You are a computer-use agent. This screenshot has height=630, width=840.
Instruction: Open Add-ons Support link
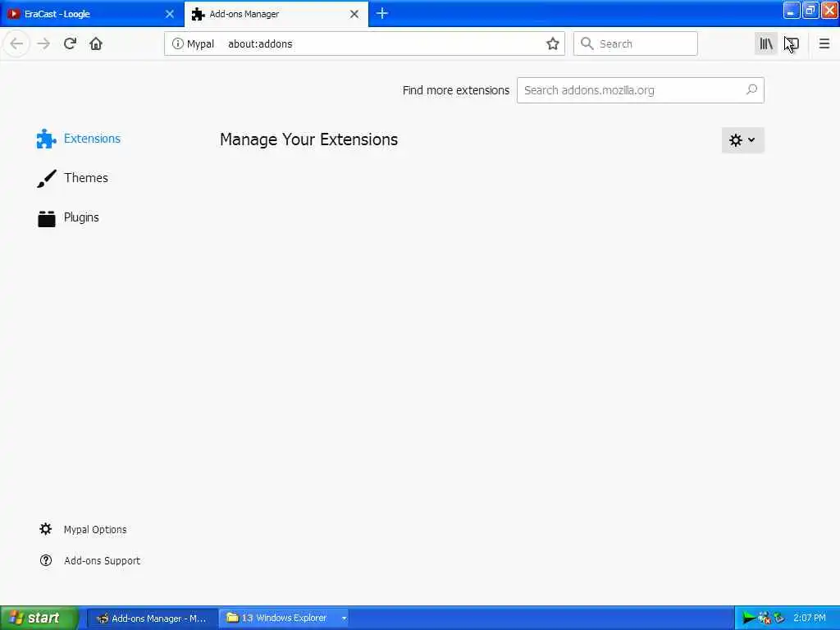[x=89, y=560]
